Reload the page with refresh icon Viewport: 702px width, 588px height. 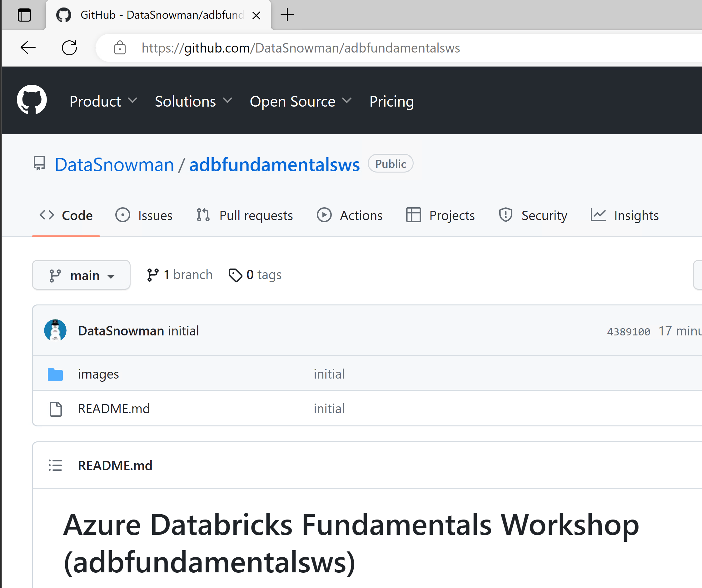pyautogui.click(x=69, y=48)
